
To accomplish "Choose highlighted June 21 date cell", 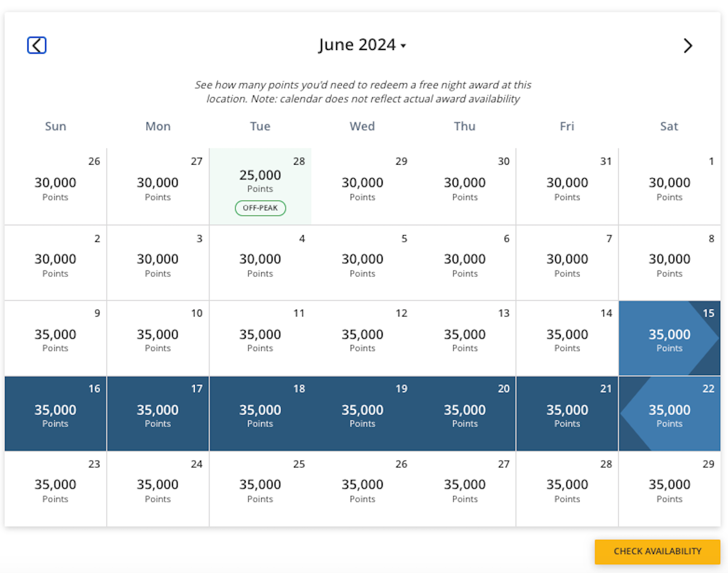I will coord(567,413).
